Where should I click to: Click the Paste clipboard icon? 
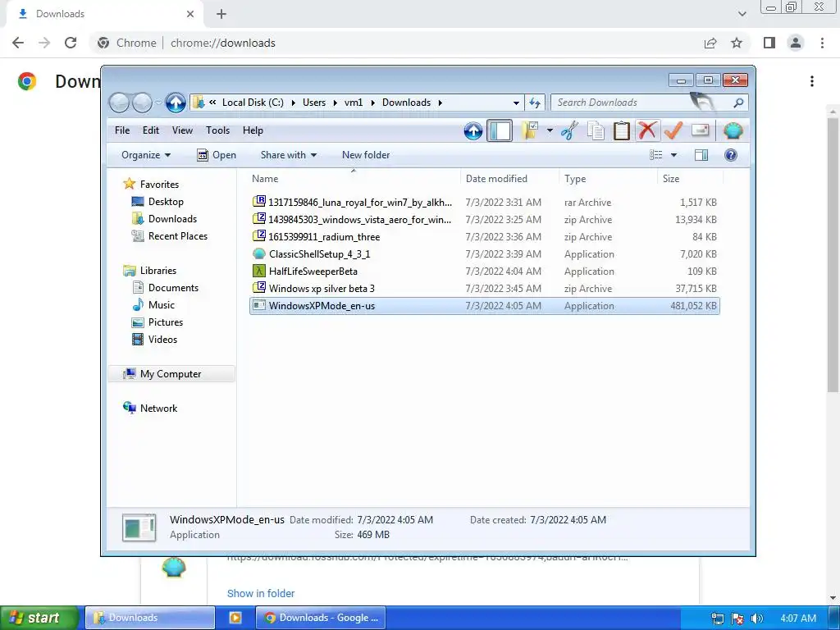click(622, 130)
